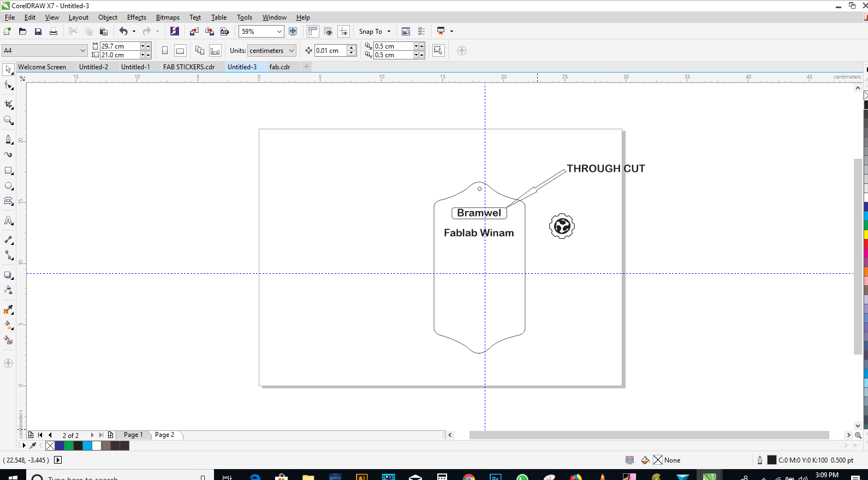Select the Smart Fill tool
The width and height of the screenshot is (868, 480).
tap(8, 340)
